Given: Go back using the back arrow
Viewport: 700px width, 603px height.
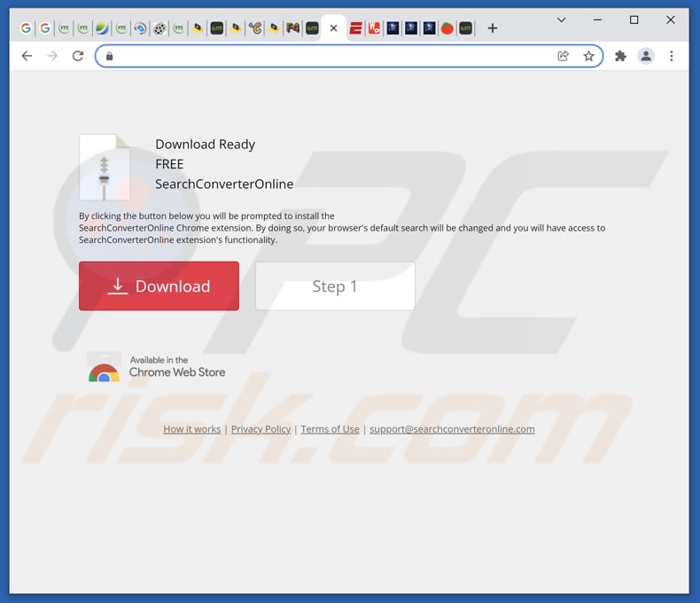Looking at the screenshot, I should (x=27, y=56).
